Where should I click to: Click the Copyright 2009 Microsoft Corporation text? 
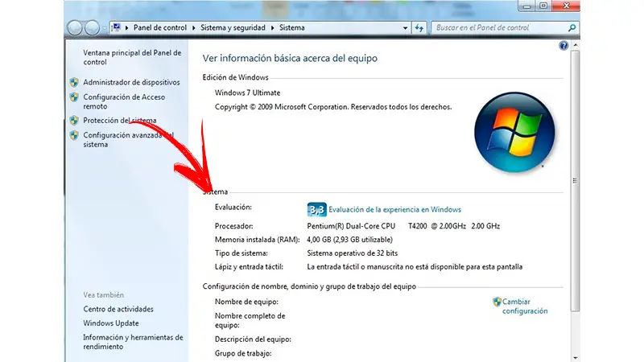tap(333, 107)
